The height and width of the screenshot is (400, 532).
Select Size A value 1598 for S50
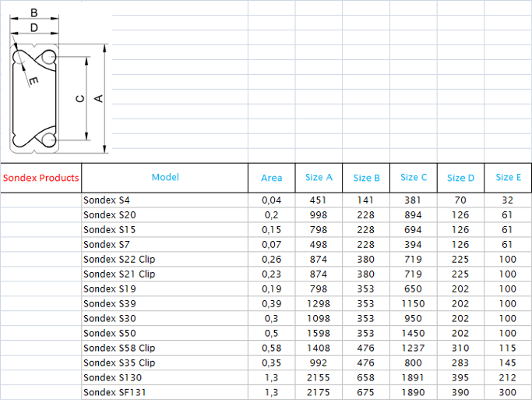click(x=319, y=333)
